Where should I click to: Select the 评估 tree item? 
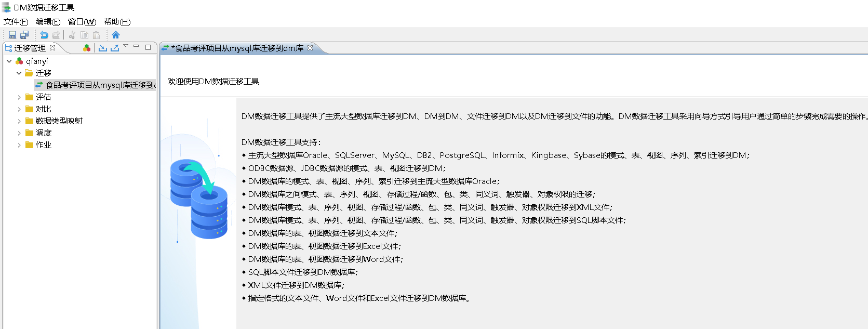tap(44, 97)
